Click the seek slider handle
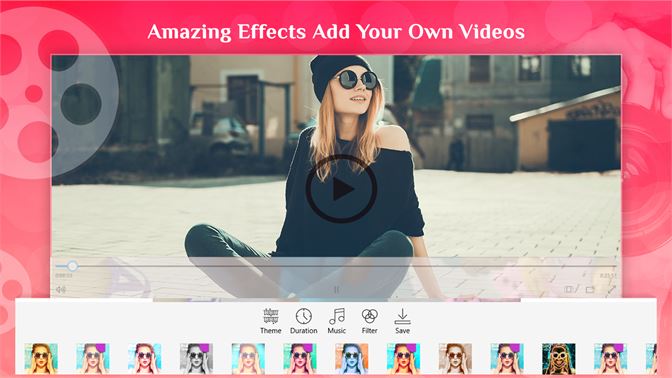 click(x=72, y=266)
